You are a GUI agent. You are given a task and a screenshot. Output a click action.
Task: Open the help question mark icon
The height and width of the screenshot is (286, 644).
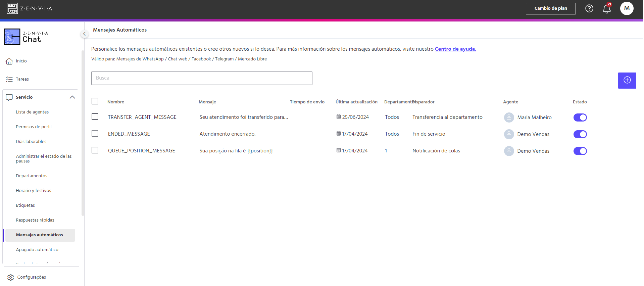point(589,8)
